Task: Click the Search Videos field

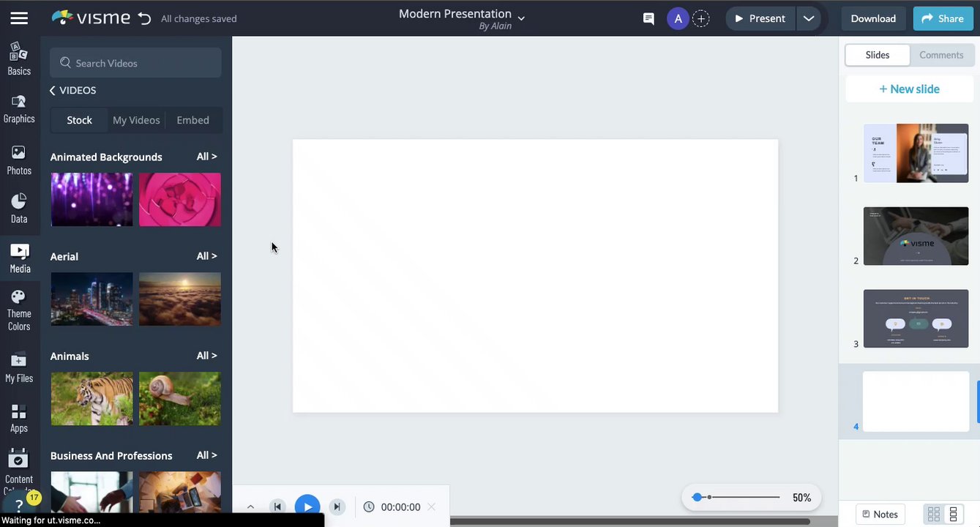Action: 135,63
